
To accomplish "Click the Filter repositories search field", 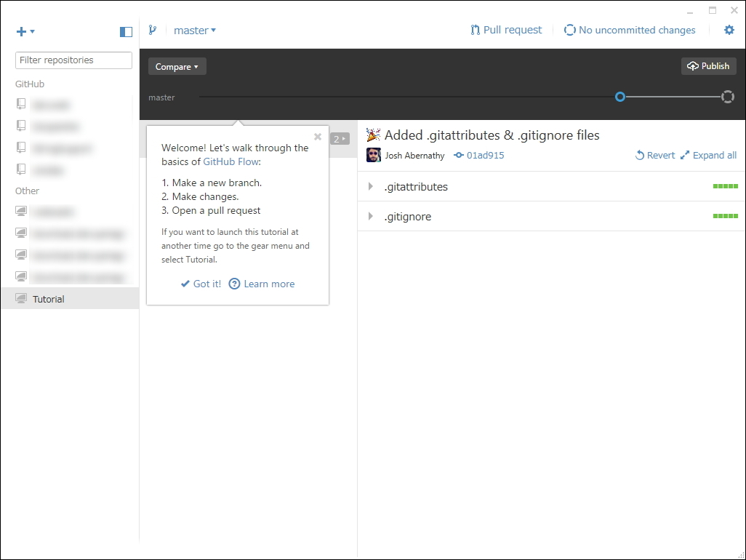I will tap(73, 60).
